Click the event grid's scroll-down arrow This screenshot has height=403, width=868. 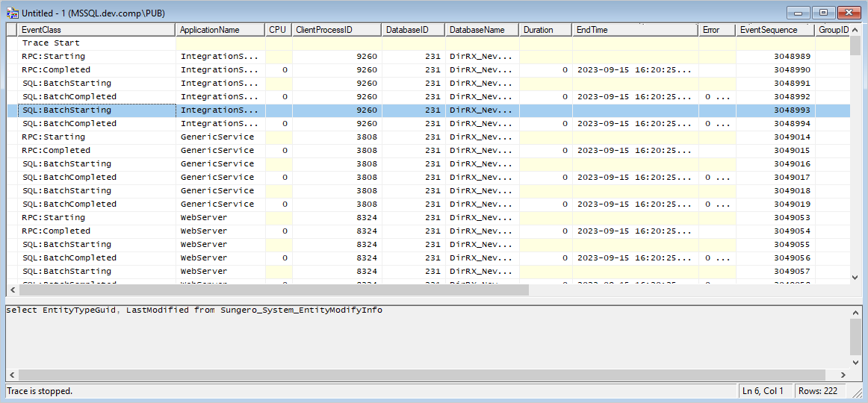pyautogui.click(x=855, y=278)
